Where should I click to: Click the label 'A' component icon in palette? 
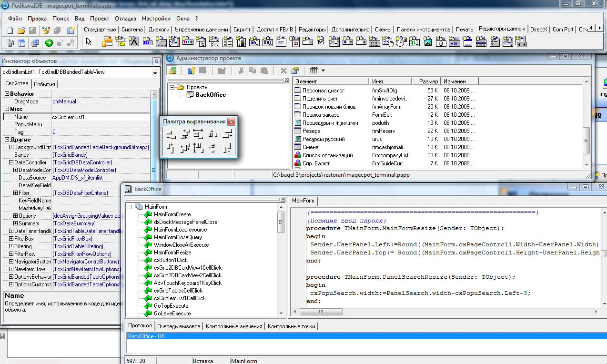coord(134,42)
